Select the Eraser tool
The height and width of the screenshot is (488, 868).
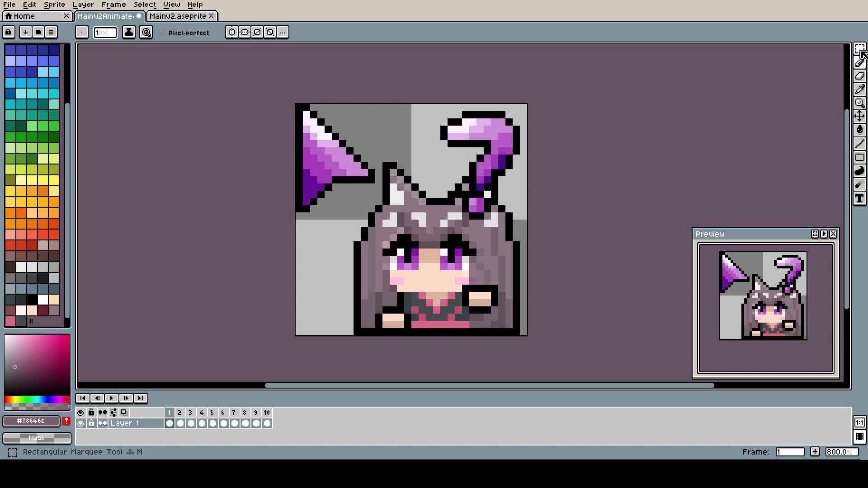(859, 76)
